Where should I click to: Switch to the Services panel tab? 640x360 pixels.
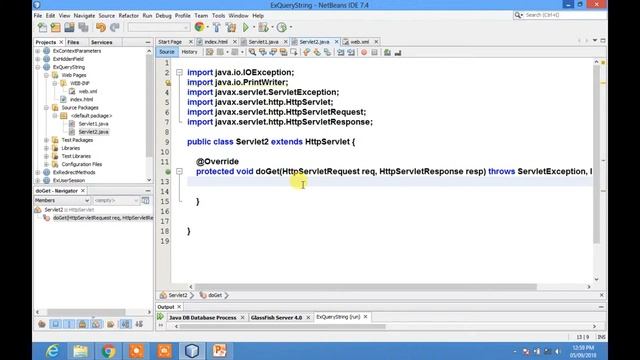point(102,42)
